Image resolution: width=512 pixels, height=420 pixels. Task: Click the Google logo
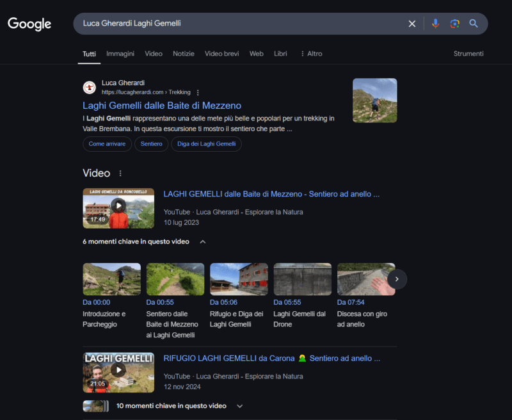(29, 24)
